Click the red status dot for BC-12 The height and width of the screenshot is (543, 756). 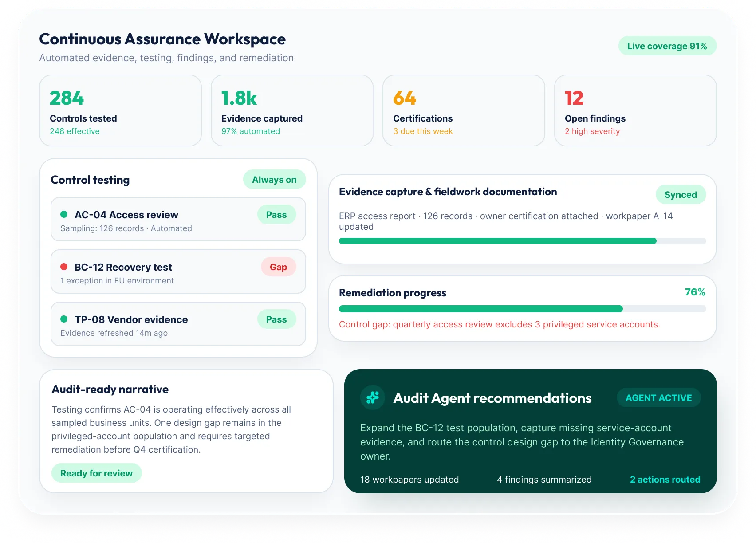pos(64,267)
